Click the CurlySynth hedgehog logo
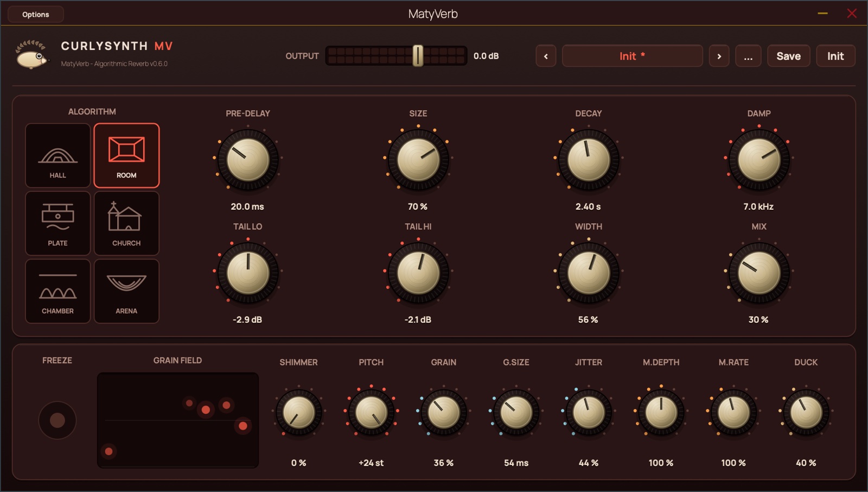The height and width of the screenshot is (492, 868). pos(32,54)
